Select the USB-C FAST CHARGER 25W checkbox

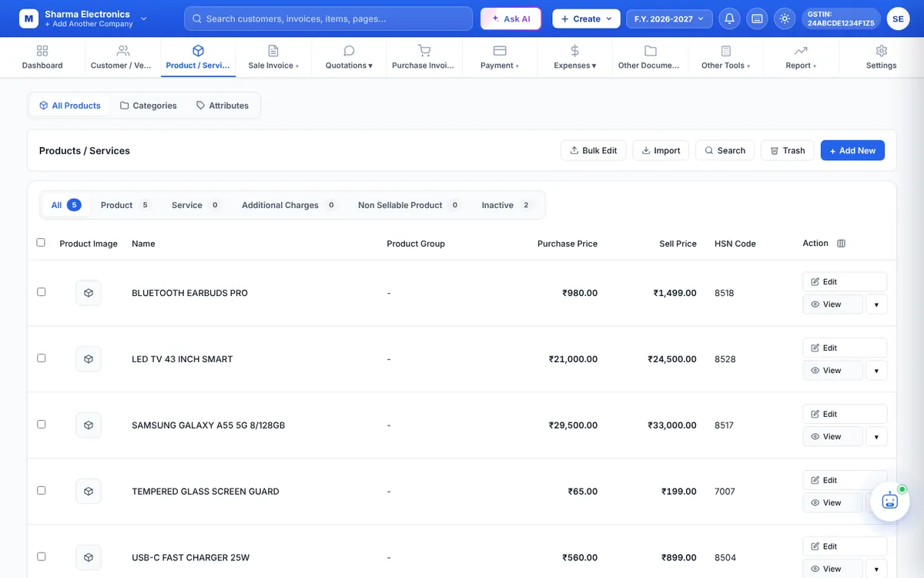42,557
